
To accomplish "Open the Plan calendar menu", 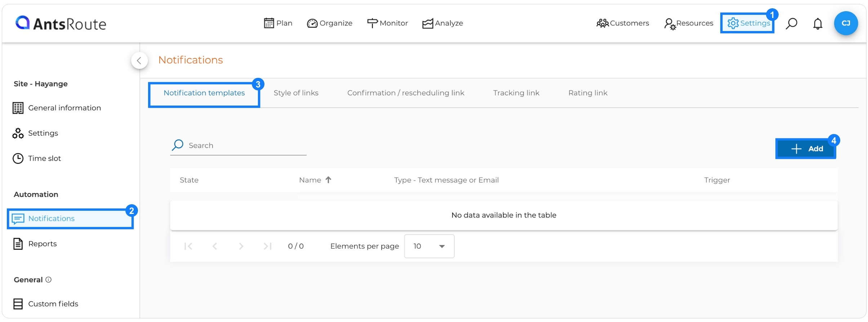I will pyautogui.click(x=278, y=23).
